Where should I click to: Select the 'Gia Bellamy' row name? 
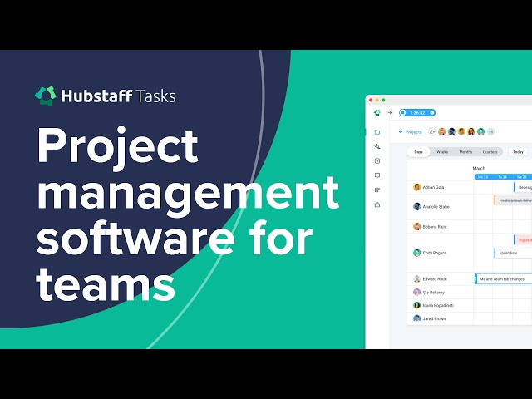tap(434, 292)
